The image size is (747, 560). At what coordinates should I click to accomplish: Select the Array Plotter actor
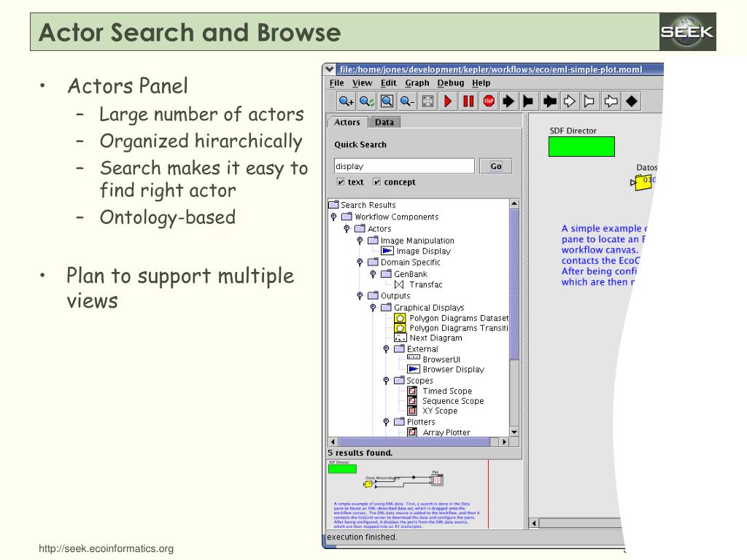438,432
